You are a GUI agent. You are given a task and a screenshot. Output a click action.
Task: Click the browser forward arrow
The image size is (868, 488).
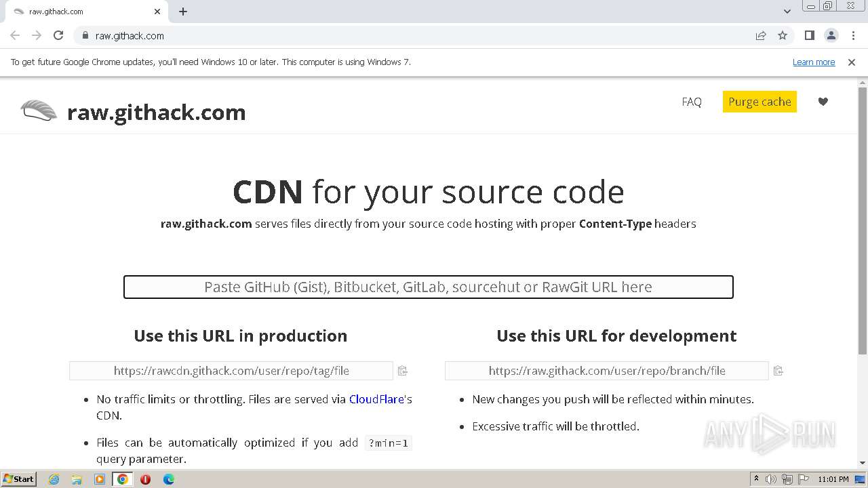tap(37, 35)
